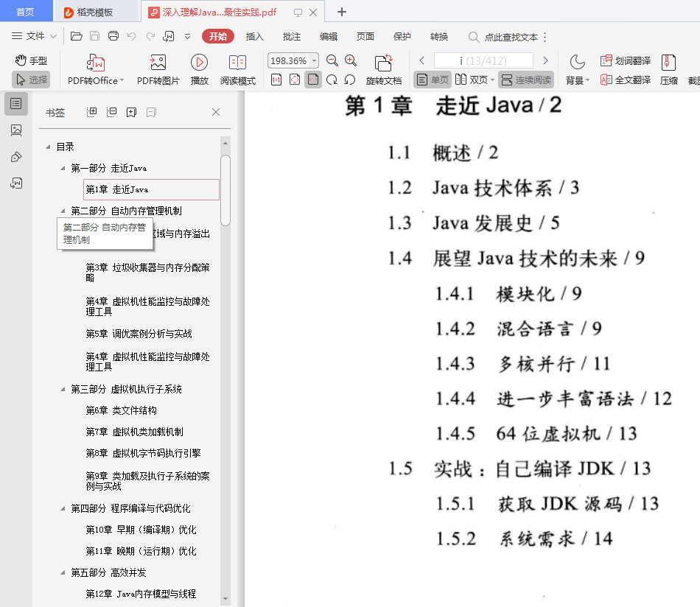Open annotations panel pen icon in sidebar
The width and height of the screenshot is (700, 607).
16,157
